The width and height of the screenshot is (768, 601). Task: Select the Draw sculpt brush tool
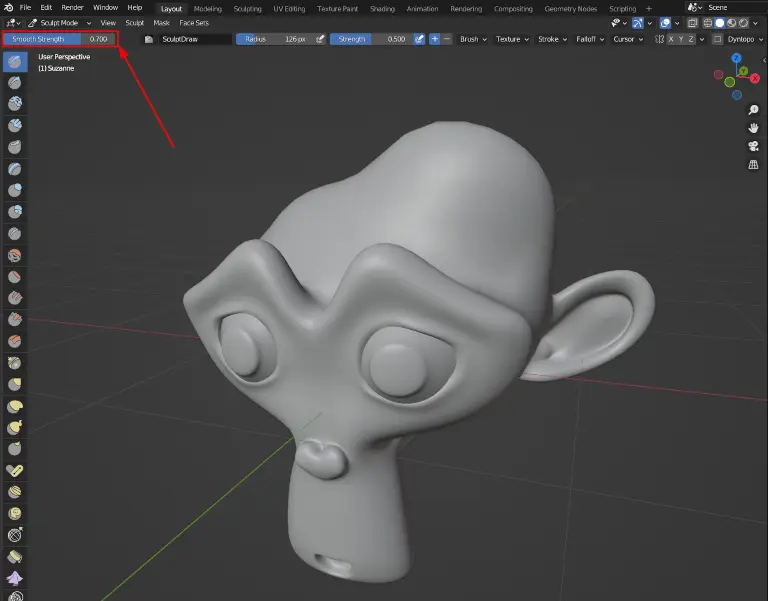(x=15, y=62)
